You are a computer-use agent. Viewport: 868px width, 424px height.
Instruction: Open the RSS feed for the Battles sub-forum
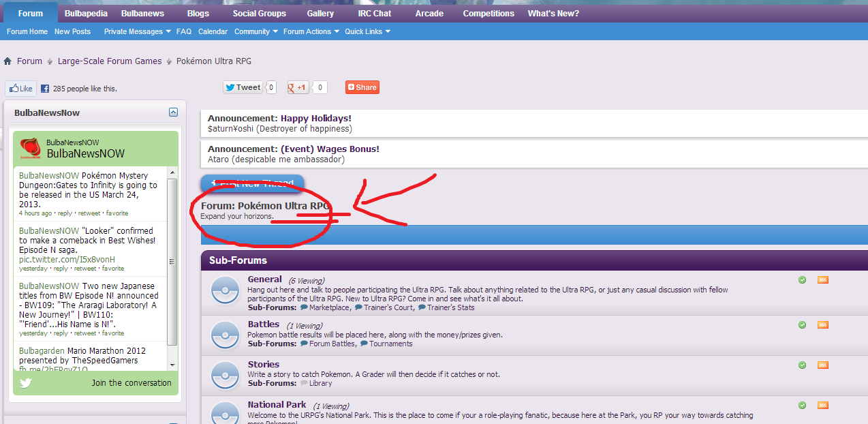823,324
